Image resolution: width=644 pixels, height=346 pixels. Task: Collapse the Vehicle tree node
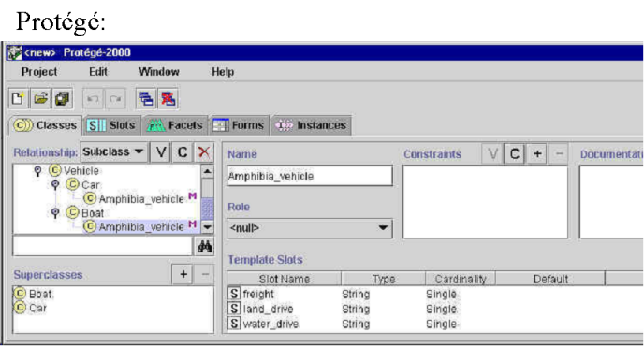pos(37,171)
